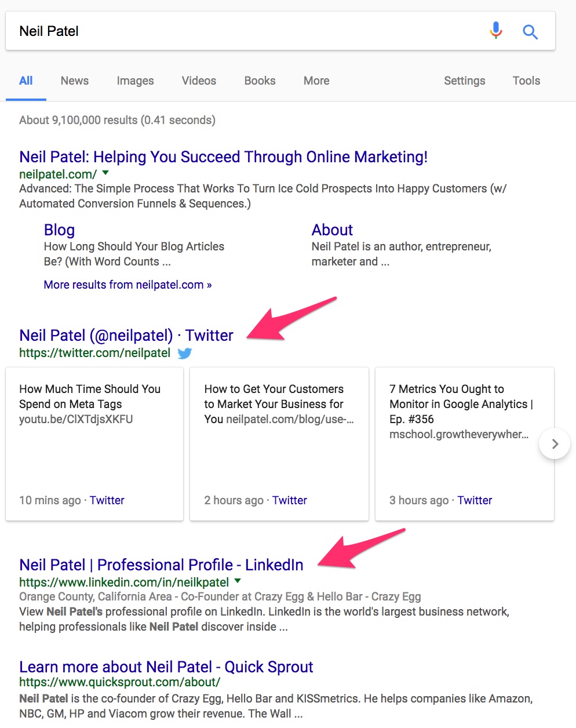Click the voice search microphone icon
576x728 pixels.
pos(496,31)
